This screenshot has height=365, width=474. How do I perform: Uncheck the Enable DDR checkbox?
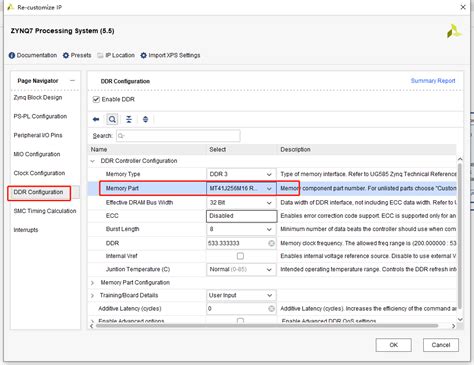pos(96,99)
